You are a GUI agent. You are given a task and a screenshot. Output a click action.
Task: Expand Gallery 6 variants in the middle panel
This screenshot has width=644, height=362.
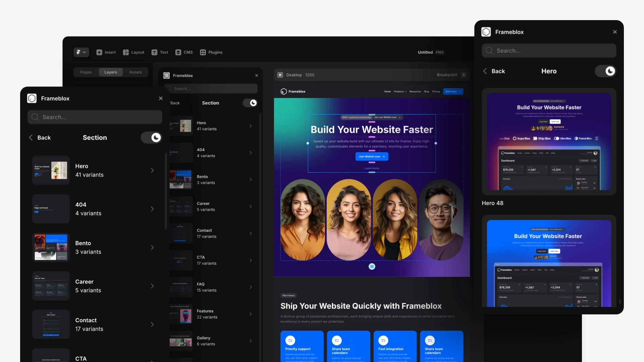click(x=251, y=341)
